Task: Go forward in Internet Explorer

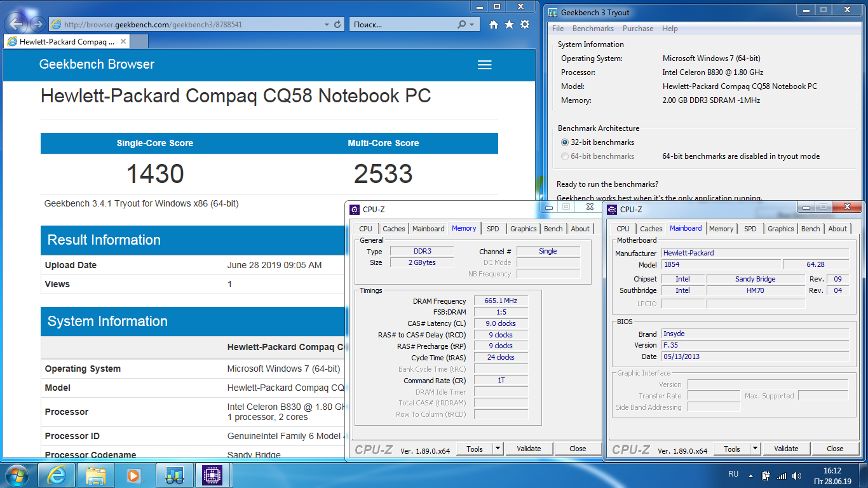Action: [x=37, y=24]
